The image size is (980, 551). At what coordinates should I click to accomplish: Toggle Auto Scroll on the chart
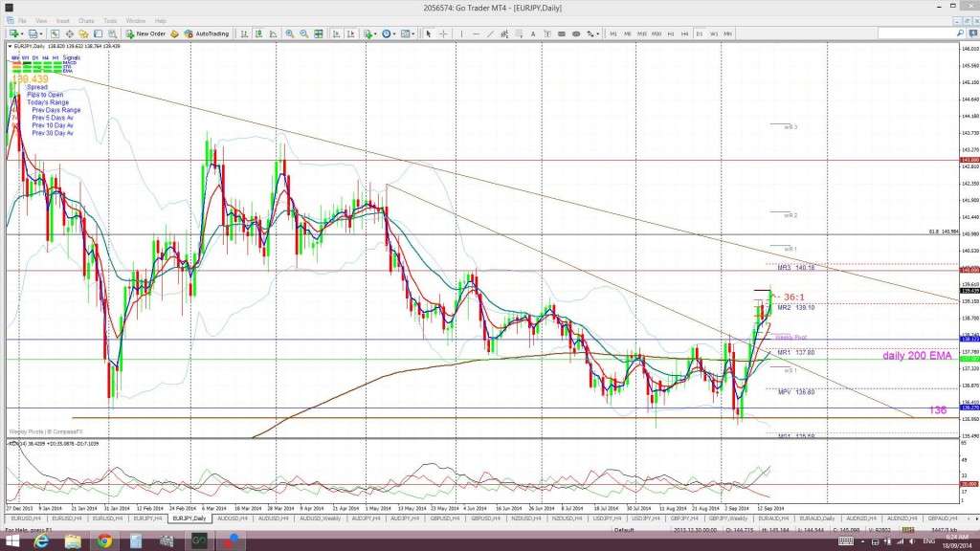tap(336, 33)
